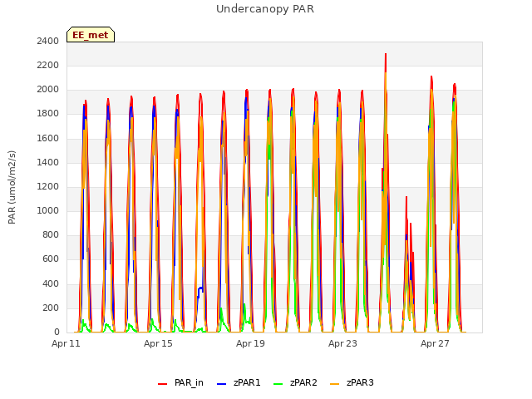This screenshot has width=532, height=399.
Task: Click the 1800 y-axis tick label
Action: [48, 114]
